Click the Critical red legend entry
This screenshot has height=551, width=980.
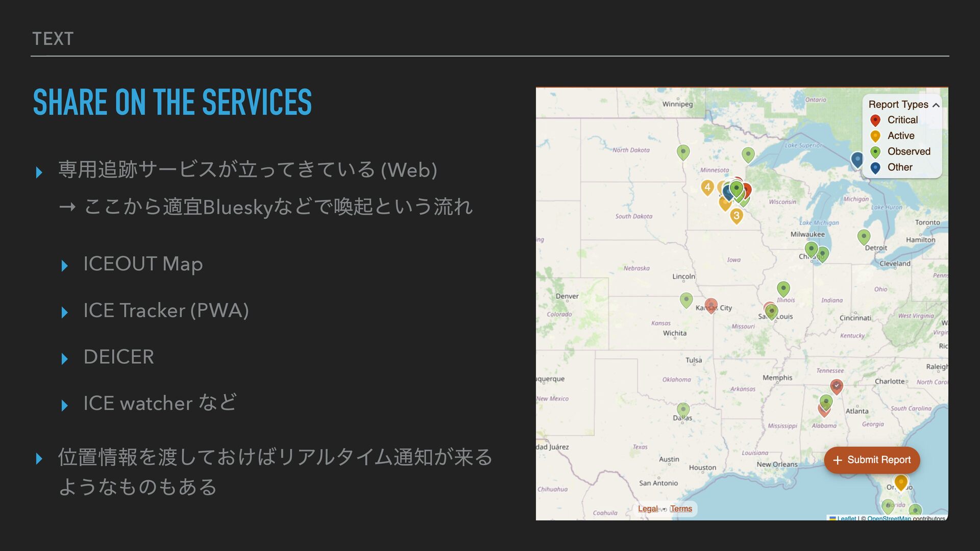coord(902,120)
